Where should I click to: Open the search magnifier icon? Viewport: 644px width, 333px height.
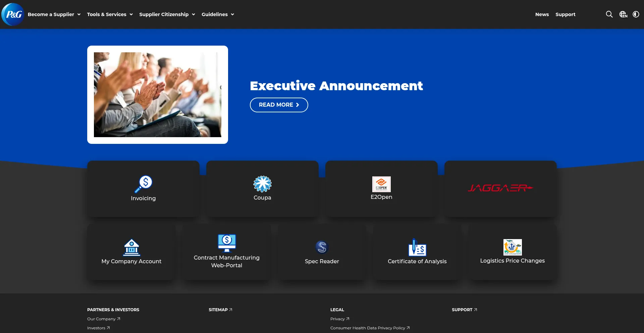click(x=609, y=14)
